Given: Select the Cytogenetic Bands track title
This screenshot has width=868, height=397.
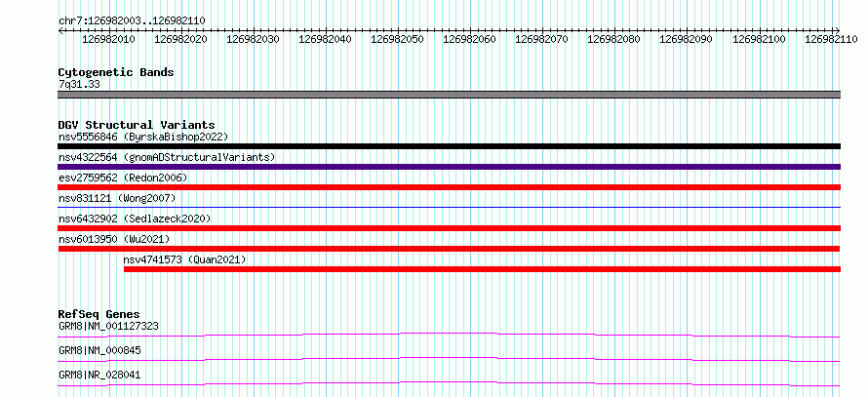Looking at the screenshot, I should (116, 72).
